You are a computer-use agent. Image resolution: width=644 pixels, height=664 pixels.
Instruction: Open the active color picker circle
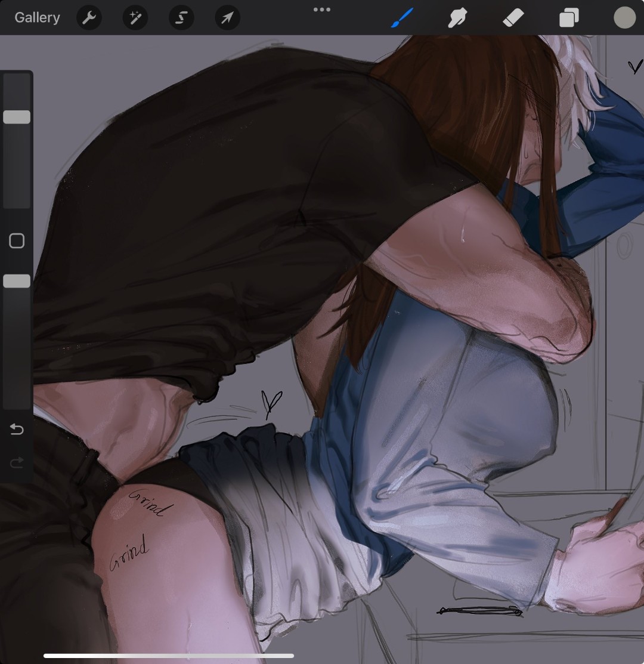pyautogui.click(x=624, y=18)
